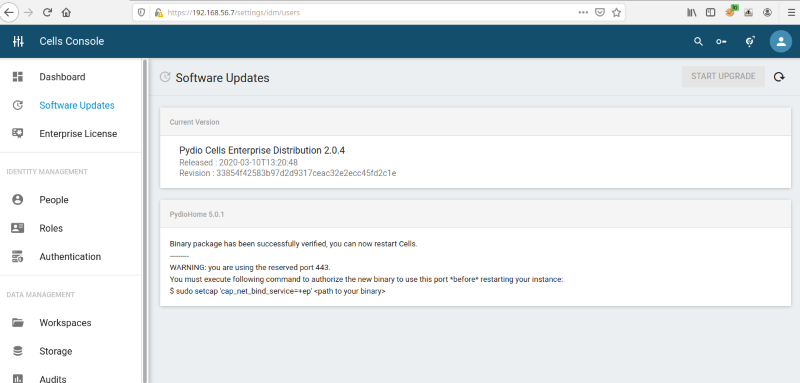This screenshot has width=800, height=383.
Task: Click the refresh icon beside Start Upgrade
Action: 779,77
